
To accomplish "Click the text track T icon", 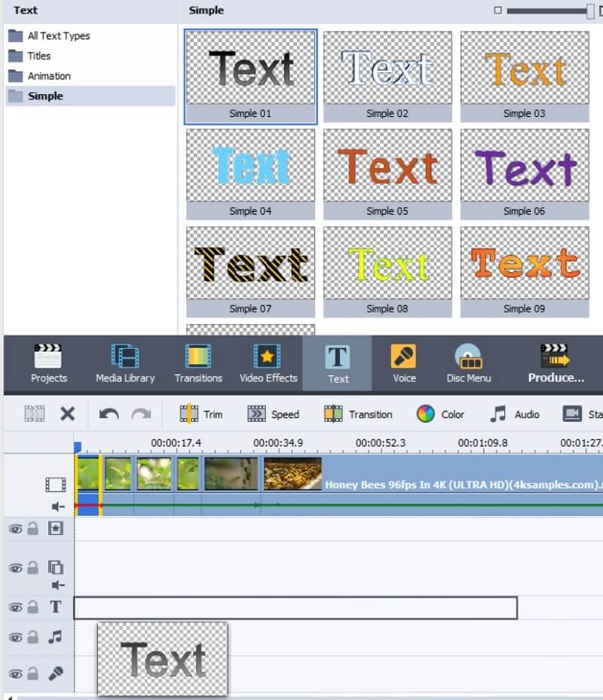I will pyautogui.click(x=55, y=607).
